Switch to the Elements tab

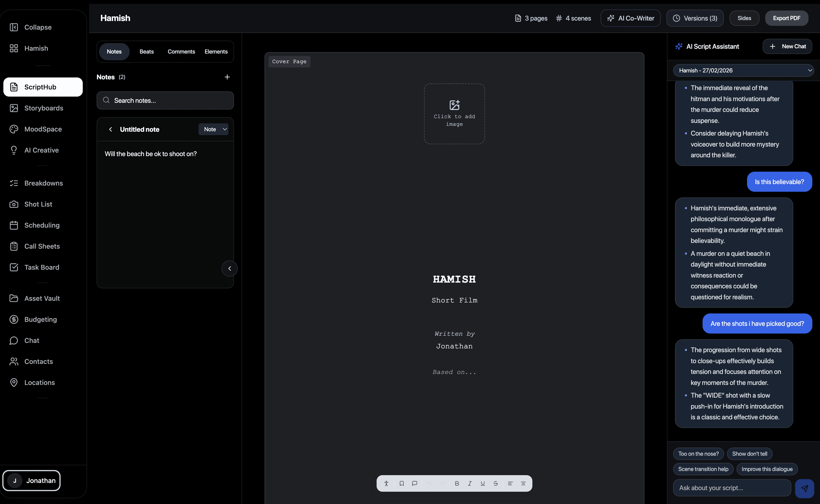[x=216, y=52]
